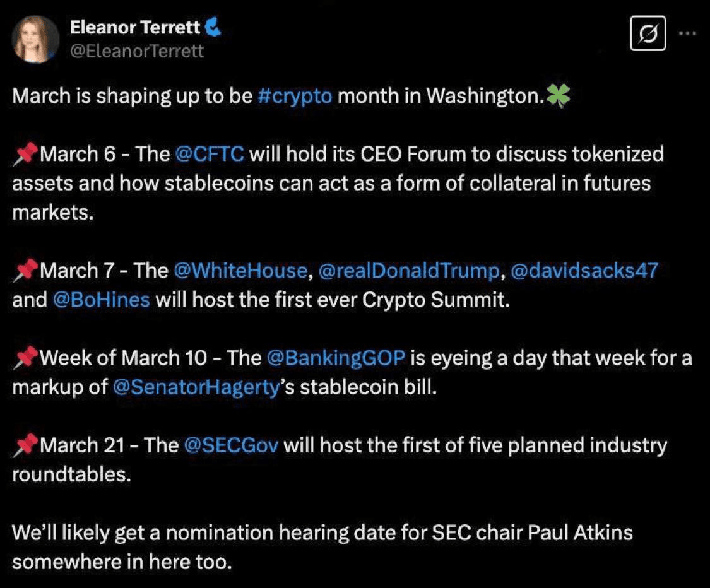
Task: Click the pushpin icon beside March 7
Action: tap(25, 272)
